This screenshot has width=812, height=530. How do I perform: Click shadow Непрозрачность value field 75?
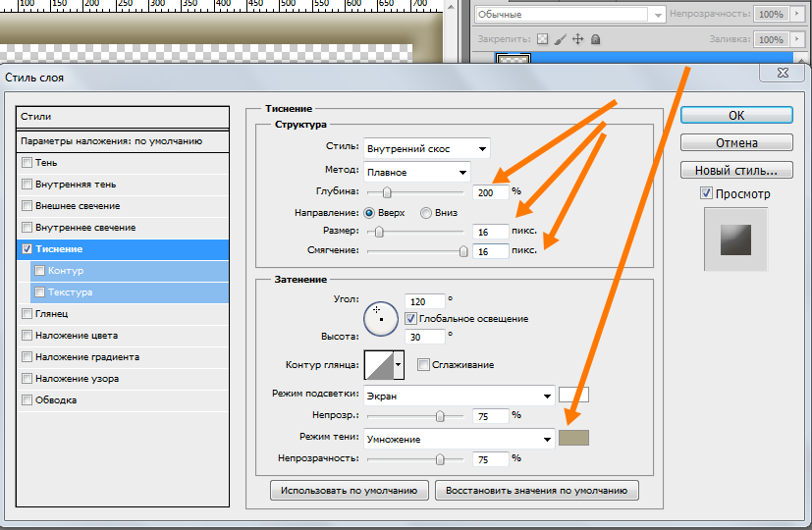490,459
